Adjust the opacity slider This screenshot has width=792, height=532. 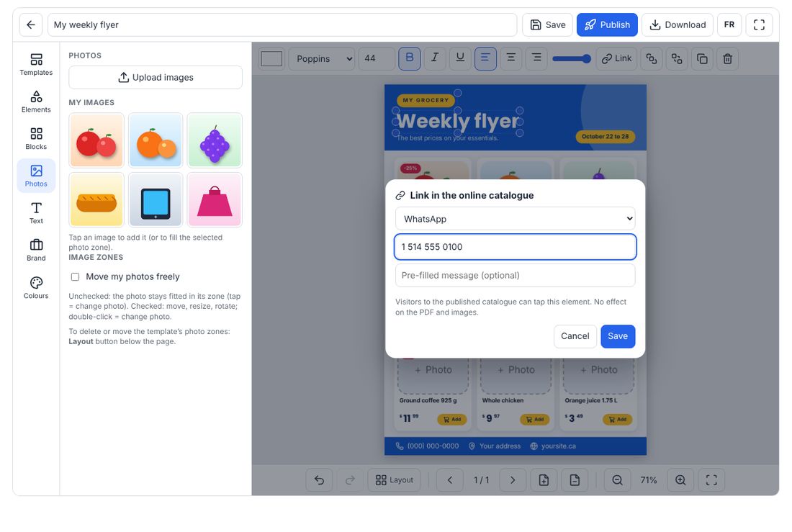572,58
